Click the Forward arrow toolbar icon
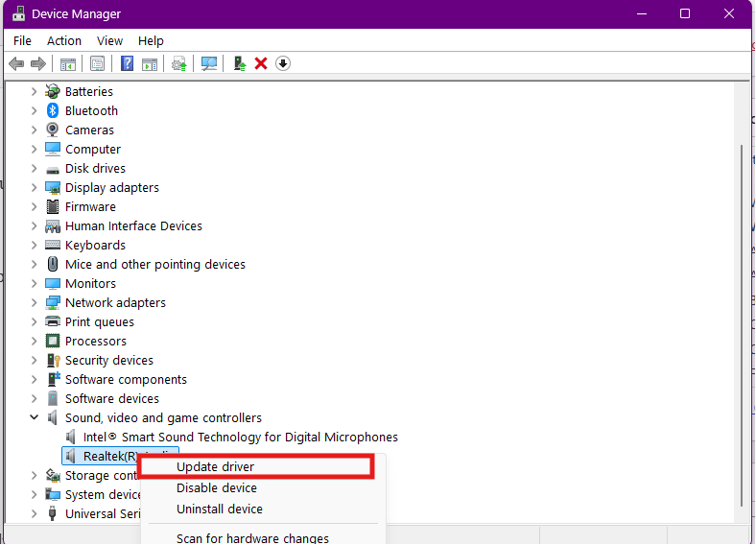This screenshot has height=545, width=756. click(x=38, y=63)
